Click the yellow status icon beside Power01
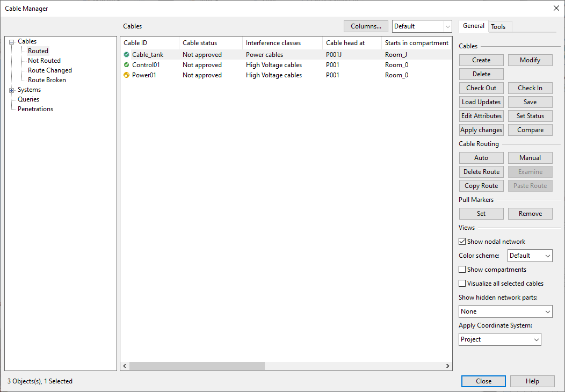Viewport: 565px width, 392px height. point(126,75)
